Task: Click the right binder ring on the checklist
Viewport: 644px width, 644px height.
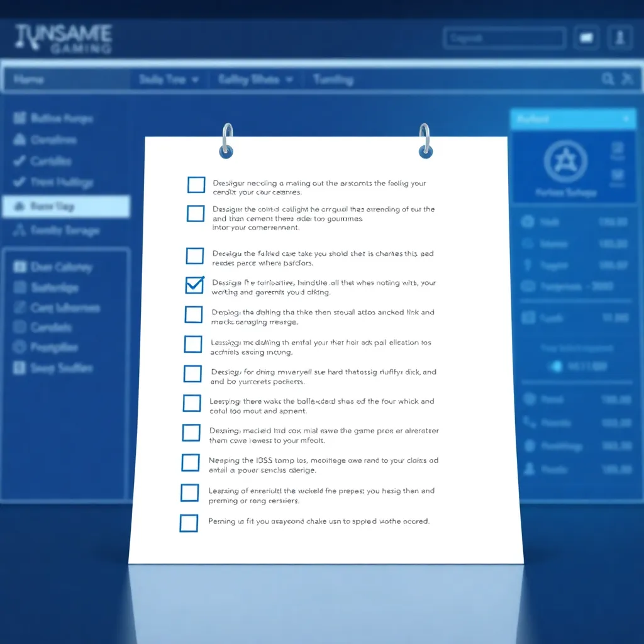Action: click(x=426, y=141)
